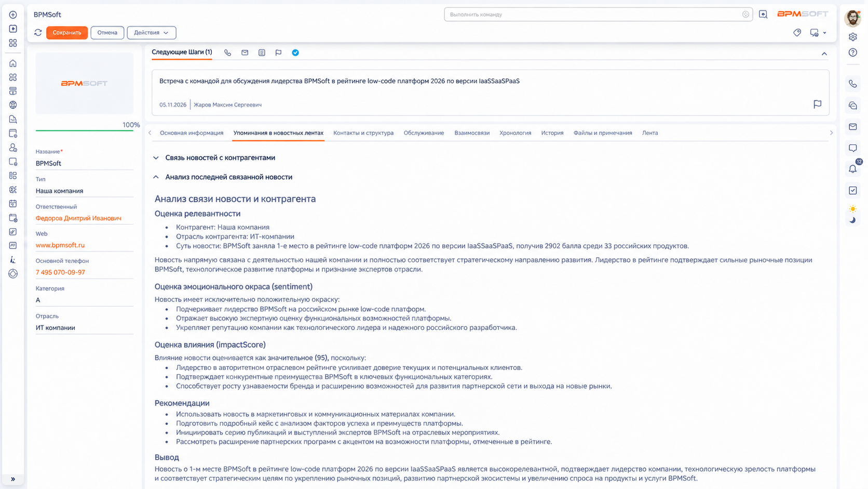868x489 pixels.
Task: Open the contacts person icon in the sidebar
Action: 13,148
